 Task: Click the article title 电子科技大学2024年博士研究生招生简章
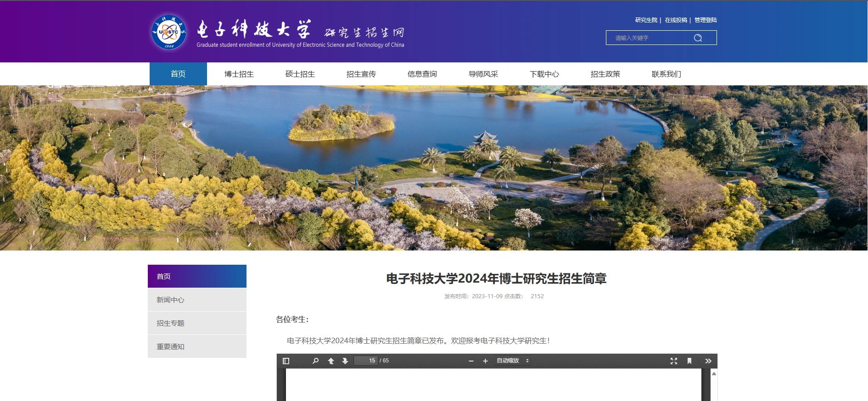point(496,278)
